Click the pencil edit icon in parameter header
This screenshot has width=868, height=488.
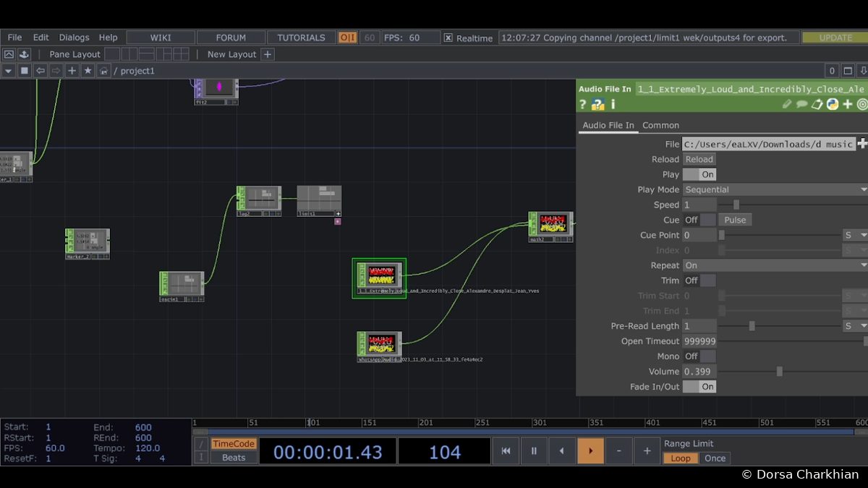(x=787, y=104)
